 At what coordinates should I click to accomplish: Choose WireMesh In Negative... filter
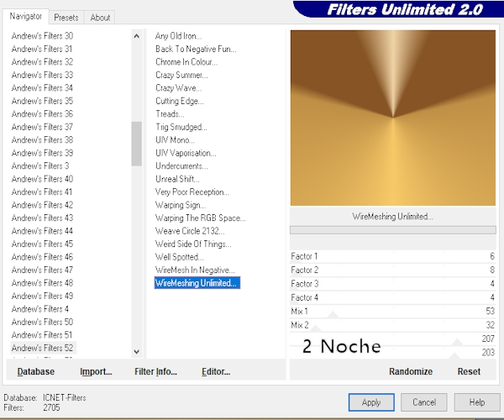pos(195,270)
